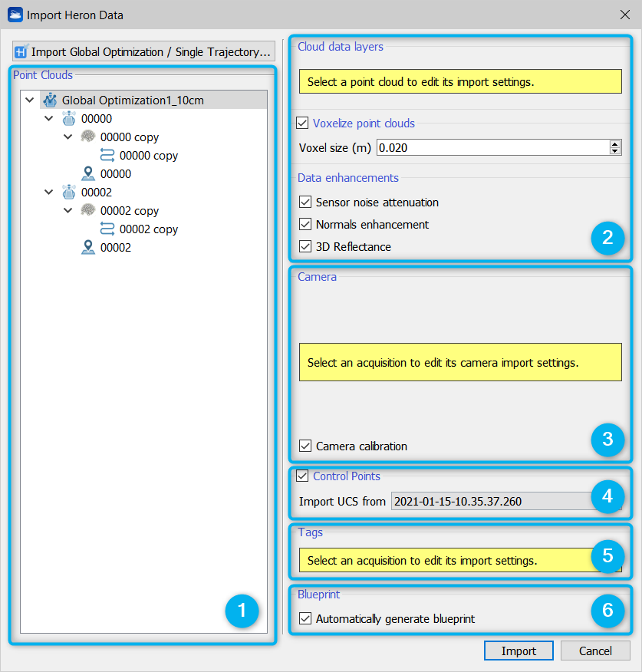Click the trajectory arrows icon for 00002 copy

[108, 229]
